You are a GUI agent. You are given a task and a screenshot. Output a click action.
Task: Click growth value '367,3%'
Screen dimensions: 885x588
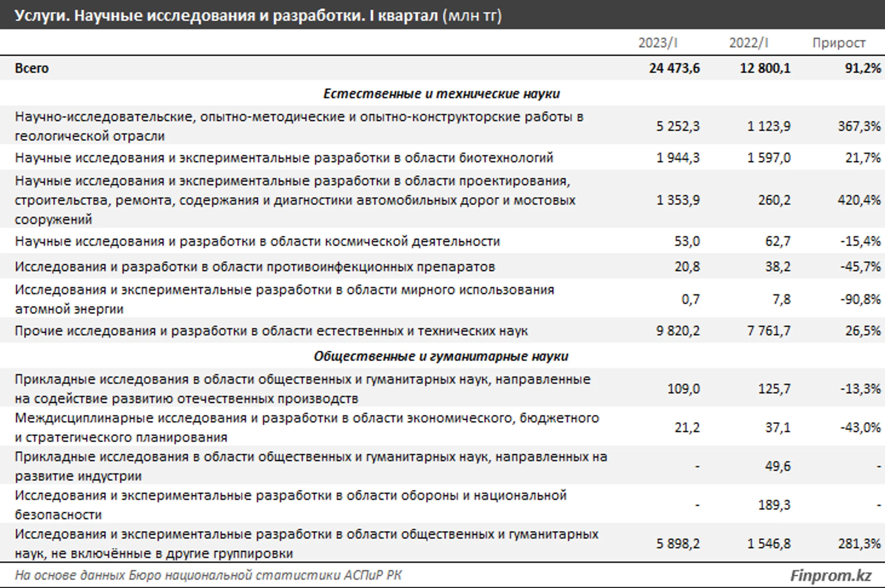[x=859, y=126]
